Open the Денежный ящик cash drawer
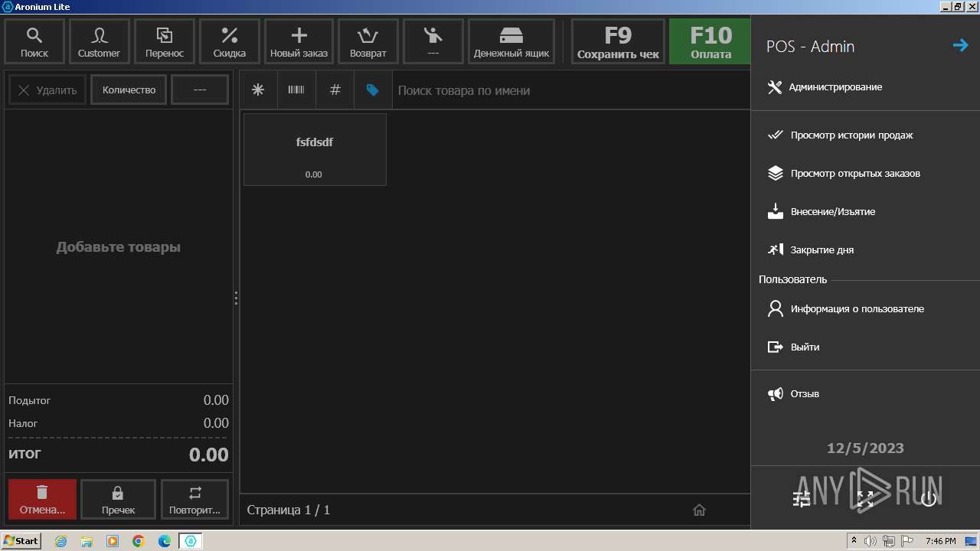 [511, 41]
